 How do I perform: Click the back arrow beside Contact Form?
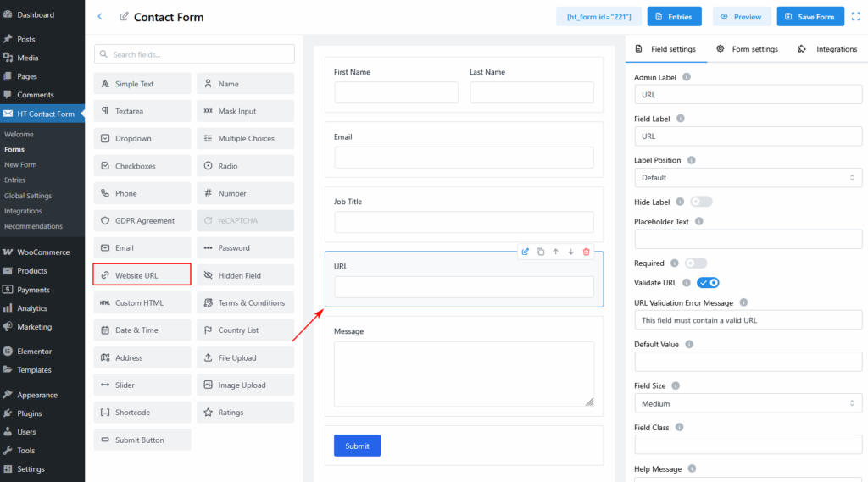100,17
